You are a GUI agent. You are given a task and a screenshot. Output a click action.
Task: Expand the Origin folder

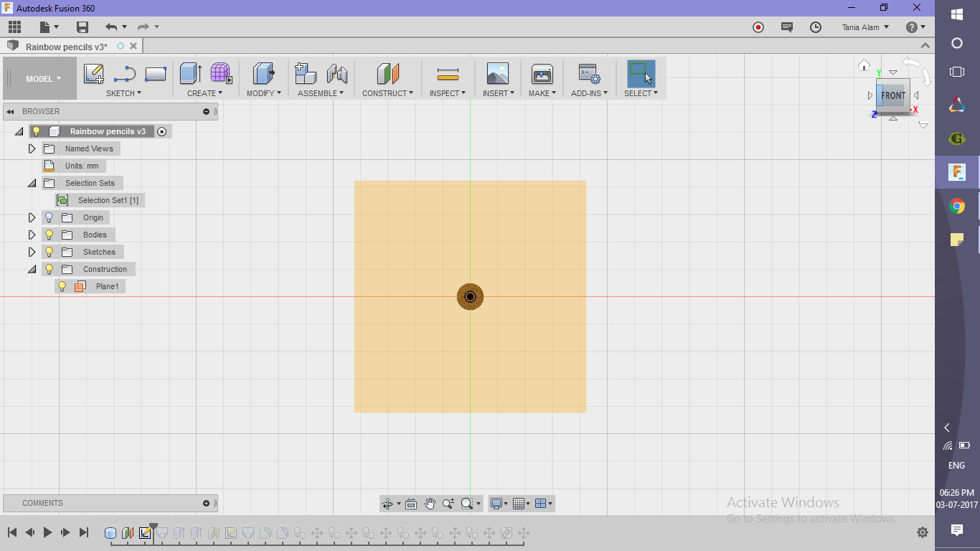point(32,217)
